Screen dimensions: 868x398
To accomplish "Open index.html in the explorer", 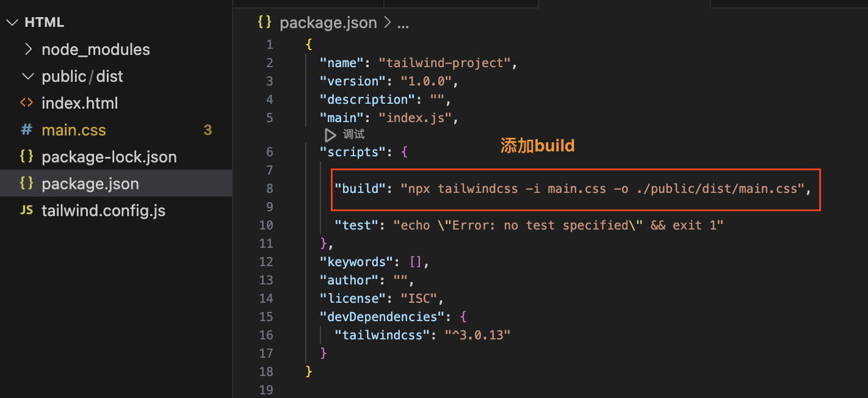I will pos(80,103).
